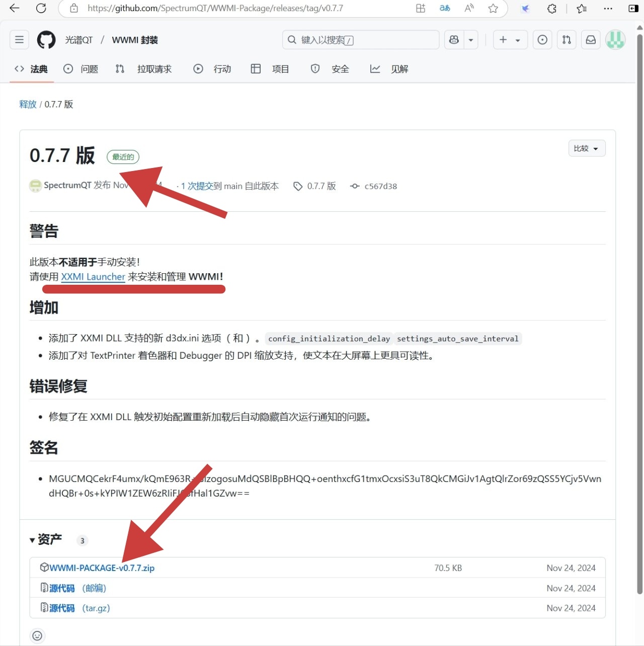This screenshot has height=646, width=644.
Task: Open browser settings ellipsis menu
Action: click(x=608, y=8)
